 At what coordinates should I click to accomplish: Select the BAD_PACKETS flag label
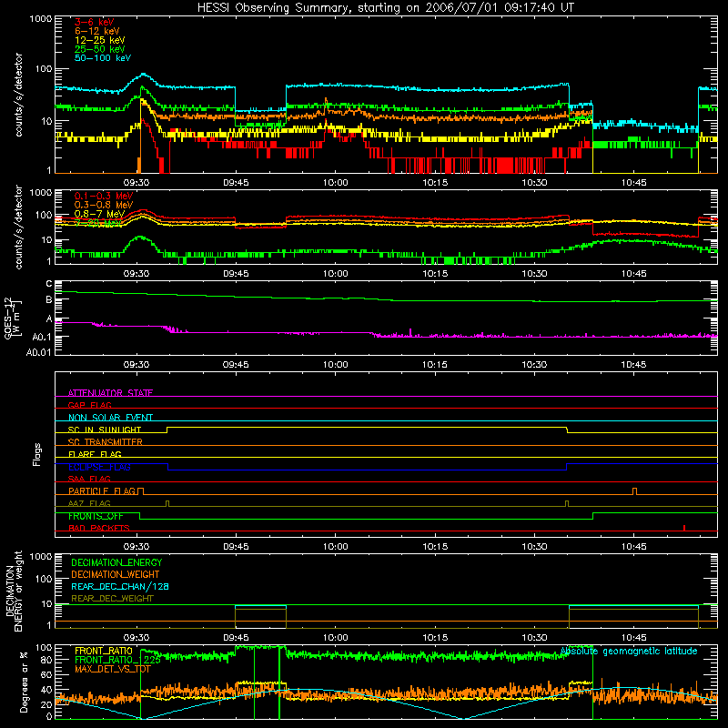99,528
